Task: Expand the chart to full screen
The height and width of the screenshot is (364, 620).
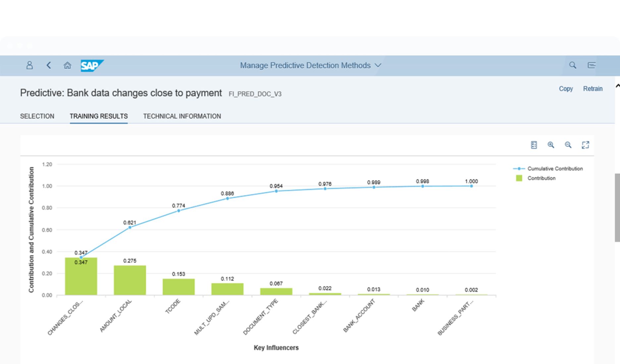Action: tap(585, 145)
